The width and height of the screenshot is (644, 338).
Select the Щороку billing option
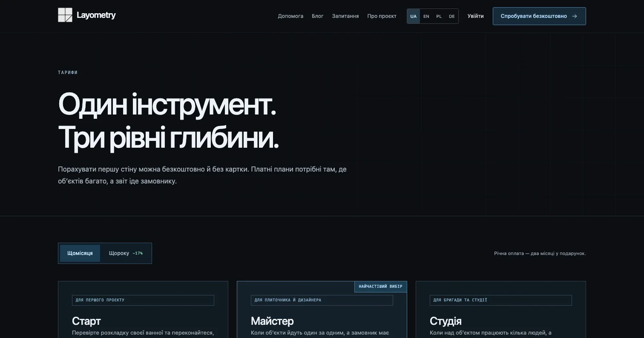(126, 253)
